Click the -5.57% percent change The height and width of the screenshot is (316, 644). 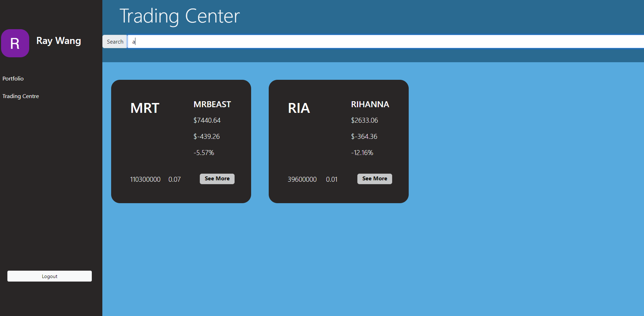click(x=204, y=153)
